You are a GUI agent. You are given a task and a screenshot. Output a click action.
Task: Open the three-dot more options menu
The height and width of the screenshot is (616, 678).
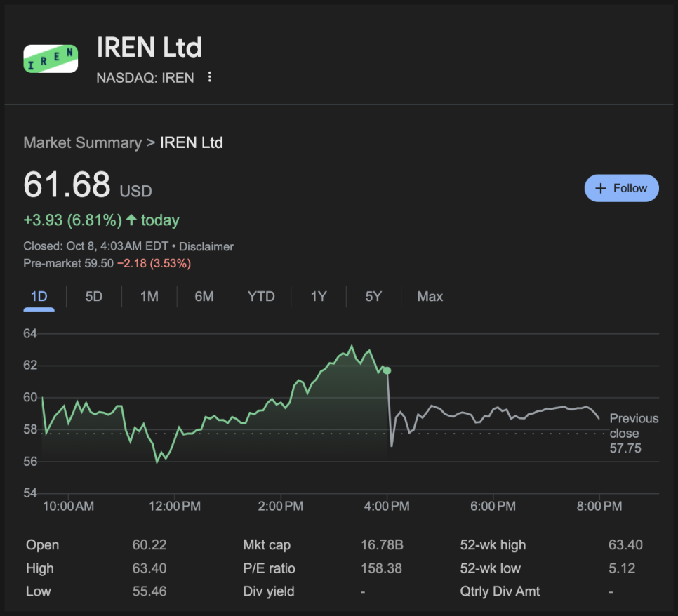click(209, 77)
